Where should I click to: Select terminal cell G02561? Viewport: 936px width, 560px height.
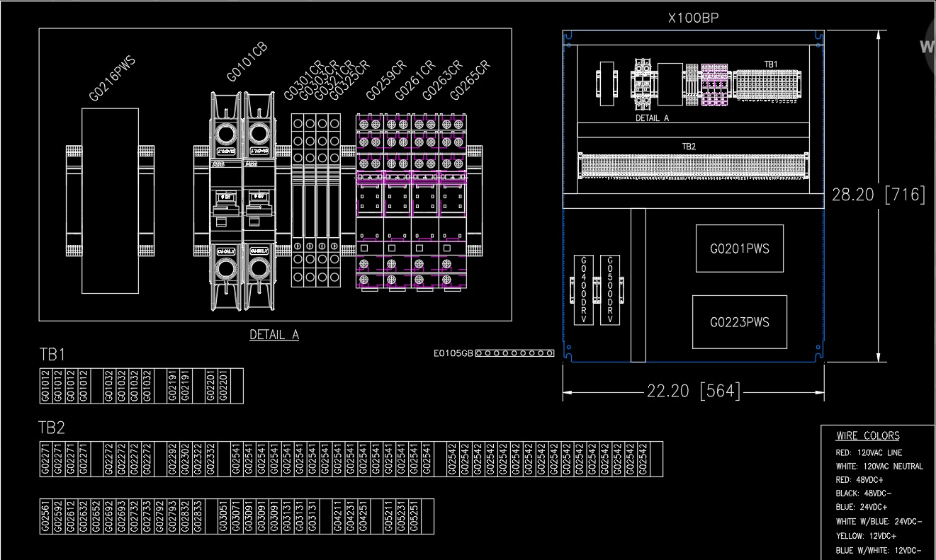(x=45, y=516)
